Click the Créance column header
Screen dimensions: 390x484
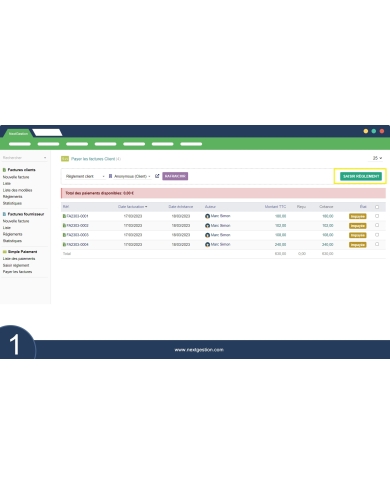(x=326, y=207)
